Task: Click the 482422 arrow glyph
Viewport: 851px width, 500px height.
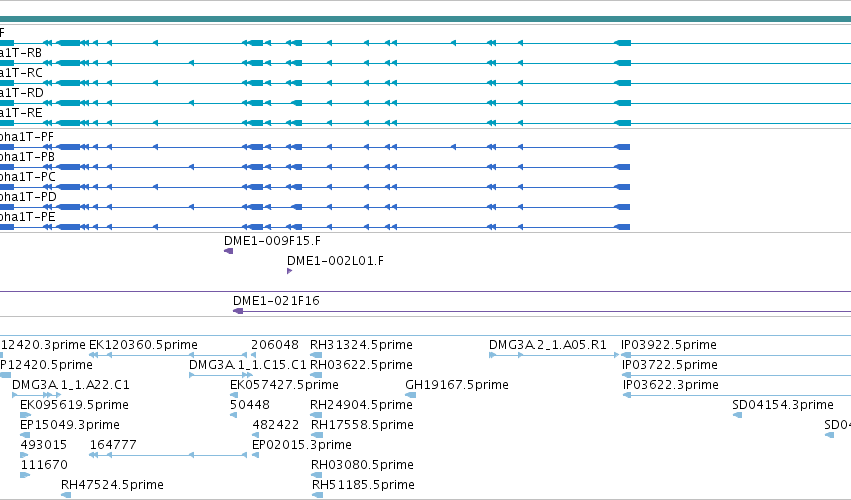Action: 256,435
